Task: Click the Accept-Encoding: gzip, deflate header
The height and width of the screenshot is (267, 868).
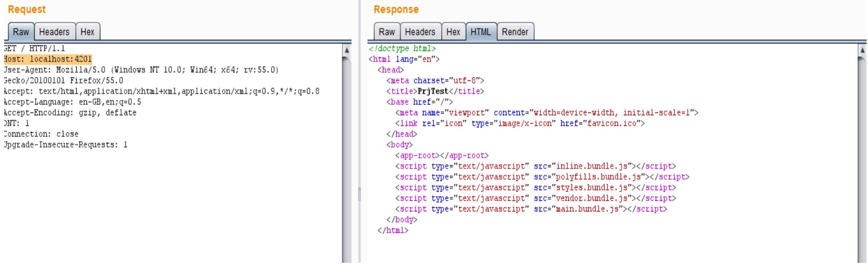Action: tap(70, 112)
